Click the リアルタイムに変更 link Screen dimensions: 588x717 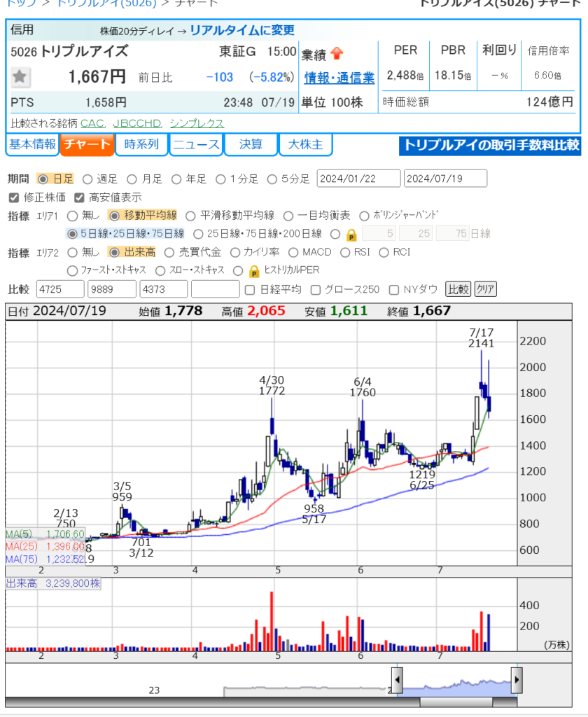click(x=242, y=30)
